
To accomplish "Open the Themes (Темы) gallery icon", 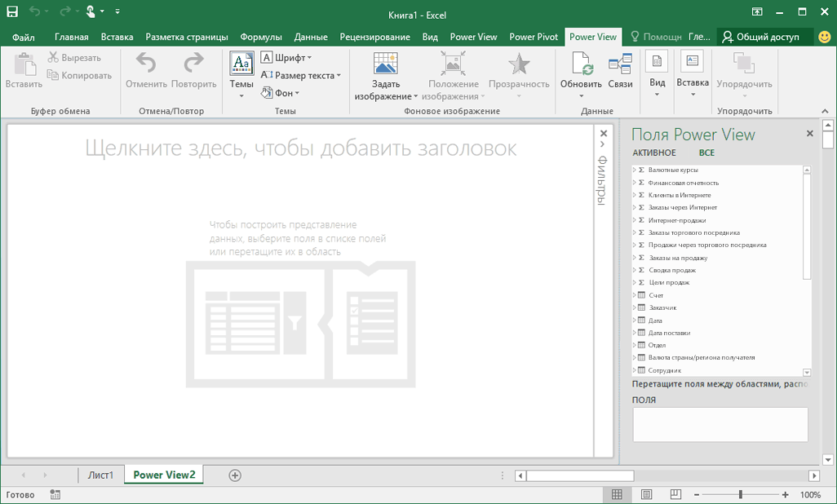I will tap(241, 64).
